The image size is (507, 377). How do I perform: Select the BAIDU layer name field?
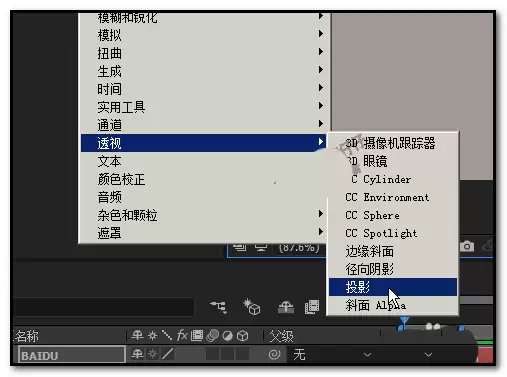[72, 354]
